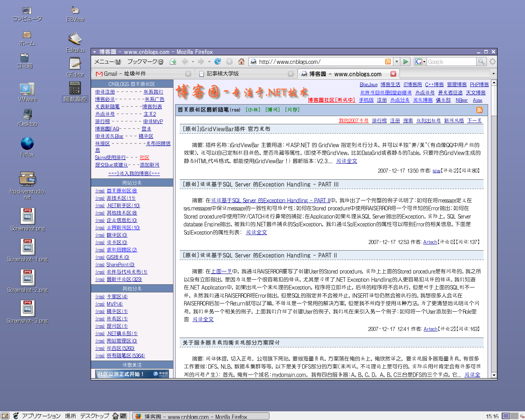Open the forward history dropdown arrow
The image size is (525, 420).
(209, 62)
